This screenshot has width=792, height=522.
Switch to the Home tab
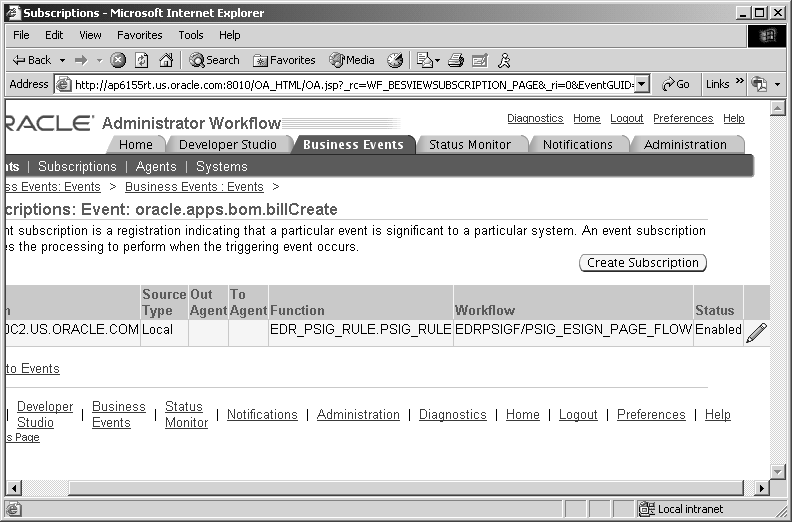coord(136,145)
